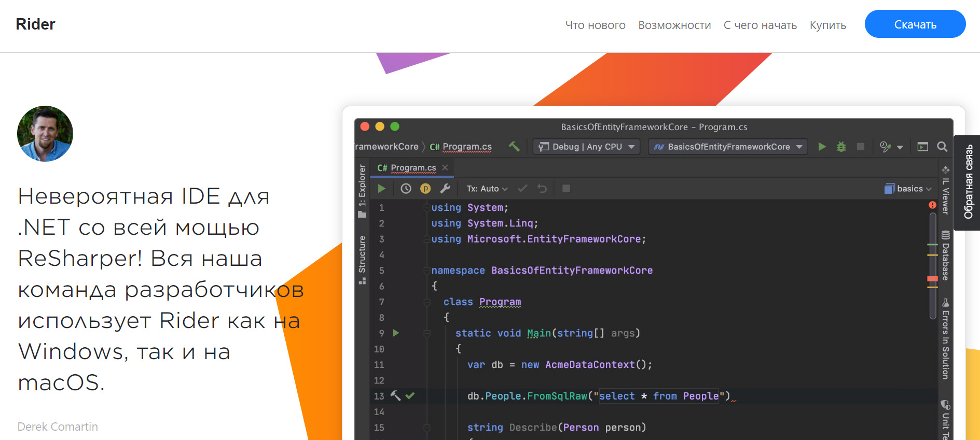Click the orange P parameters icon
This screenshot has width=980, height=440.
[425, 189]
